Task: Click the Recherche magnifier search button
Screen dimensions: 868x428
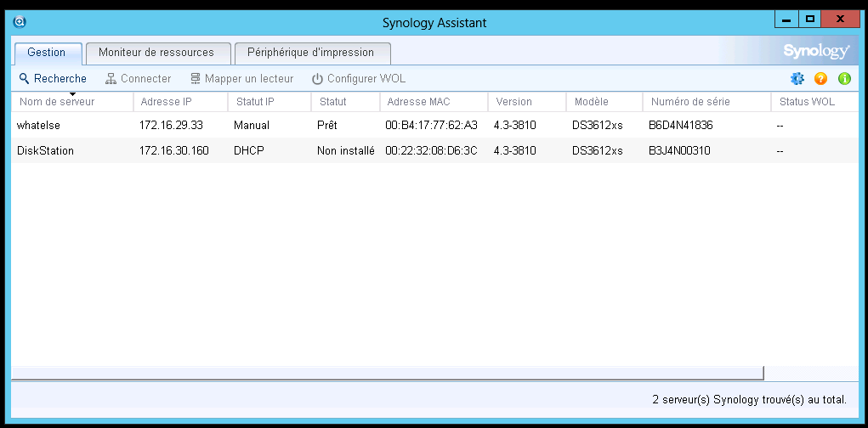Action: tap(53, 78)
